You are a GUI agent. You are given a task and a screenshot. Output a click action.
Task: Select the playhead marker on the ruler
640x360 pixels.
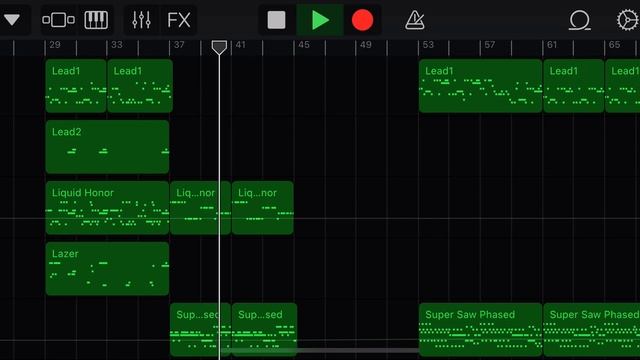[x=219, y=47]
